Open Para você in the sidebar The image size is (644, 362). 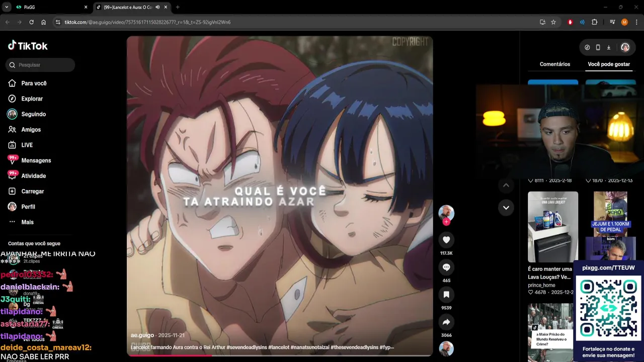34,83
